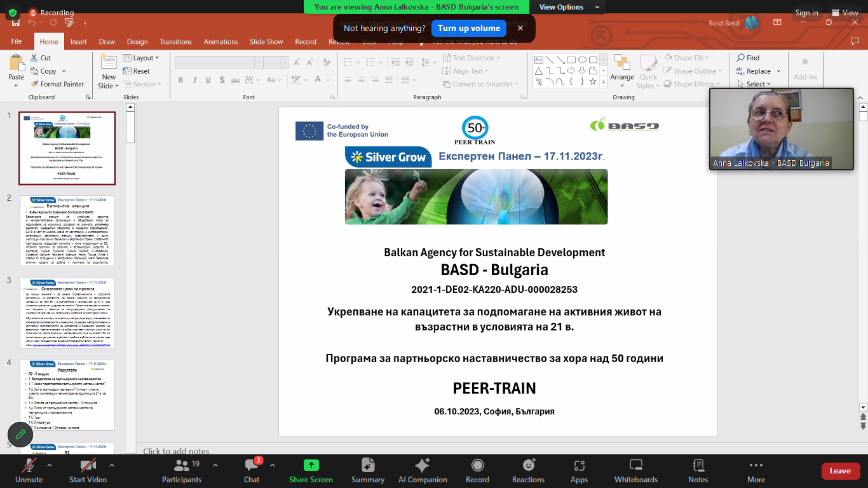
Task: Save presentation via quick access icon
Action: coord(15,22)
